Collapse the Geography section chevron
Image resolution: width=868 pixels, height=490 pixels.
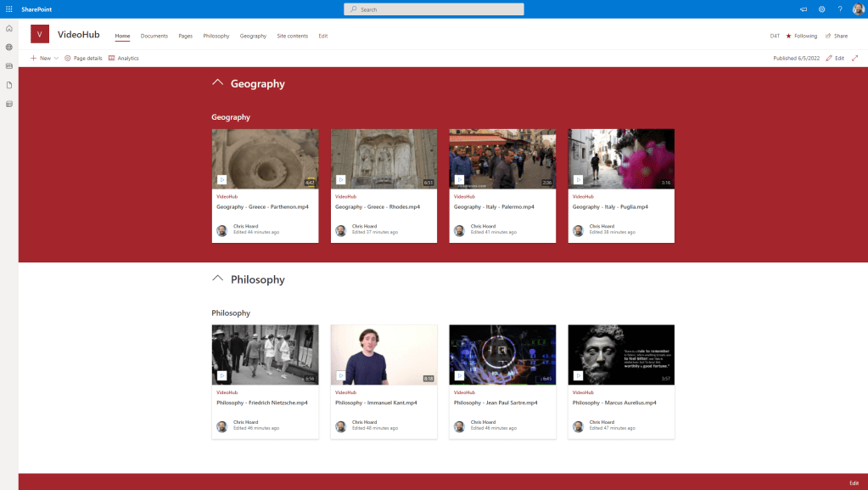point(218,83)
